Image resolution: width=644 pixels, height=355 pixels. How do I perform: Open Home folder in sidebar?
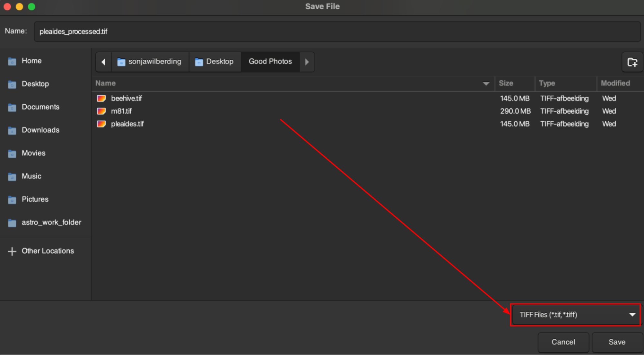31,61
